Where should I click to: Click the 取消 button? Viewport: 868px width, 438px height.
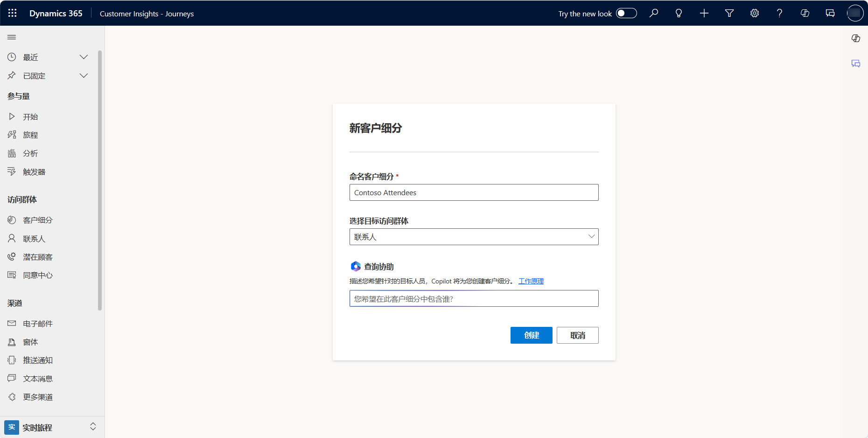pos(578,335)
